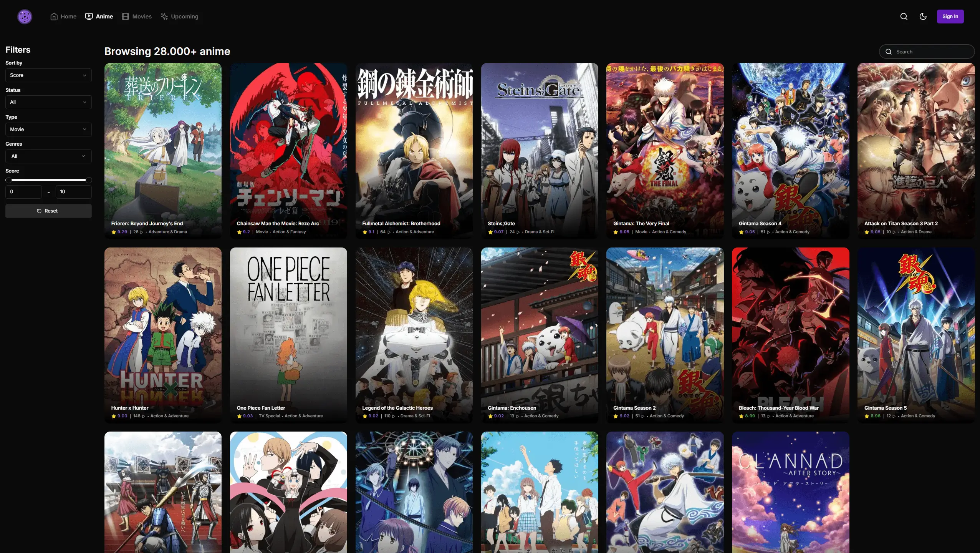This screenshot has width=980, height=553.
Task: Click the Upcoming sparkles icon in navbar
Action: pos(164,16)
